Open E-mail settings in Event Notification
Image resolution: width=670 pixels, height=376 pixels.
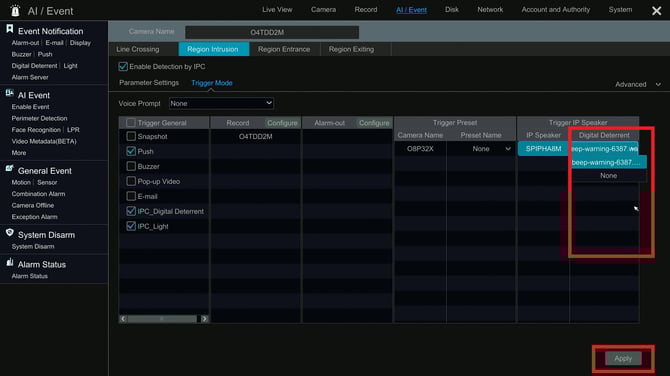pos(54,43)
